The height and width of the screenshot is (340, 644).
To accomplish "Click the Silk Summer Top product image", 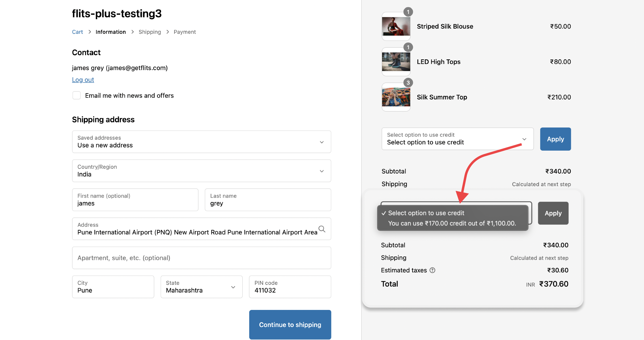I will tap(396, 97).
